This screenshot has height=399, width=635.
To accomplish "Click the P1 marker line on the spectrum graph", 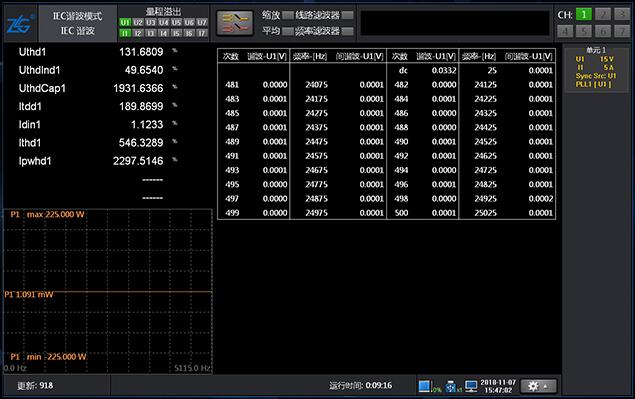I will 108,292.
